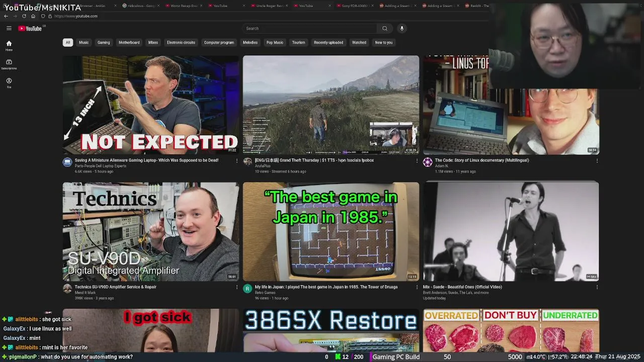Select the Computer program filter chip
The image size is (644, 362).
219,42
